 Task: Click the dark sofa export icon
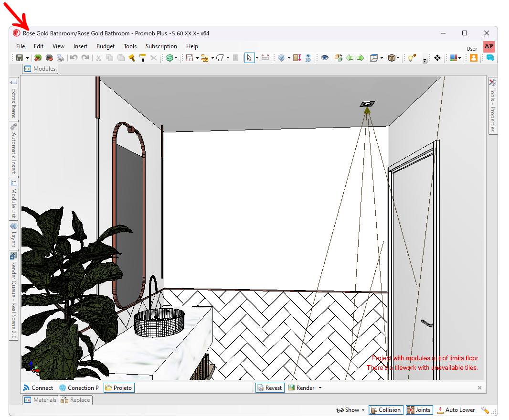click(49, 58)
